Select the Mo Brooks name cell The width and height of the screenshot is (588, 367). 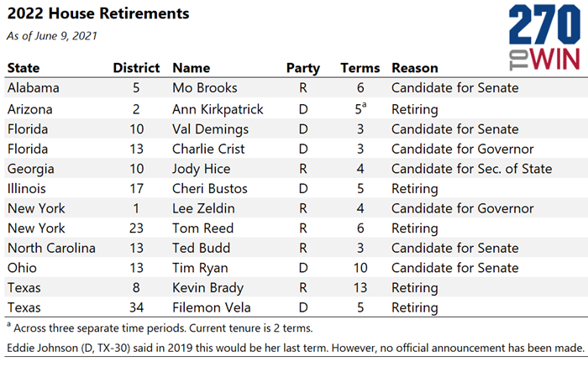click(205, 87)
